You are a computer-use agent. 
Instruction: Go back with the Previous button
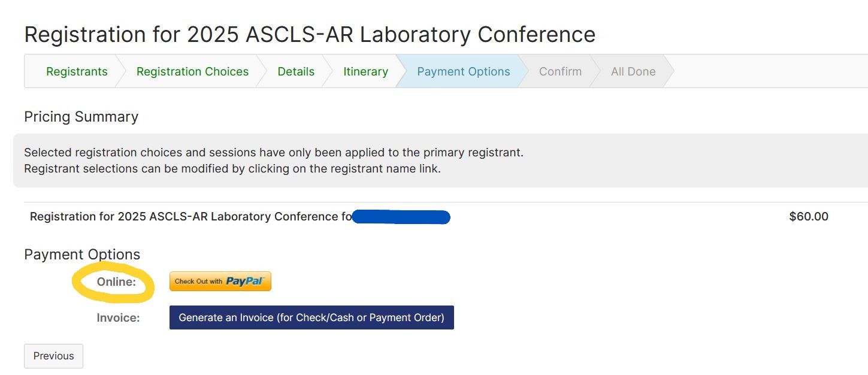[53, 356]
